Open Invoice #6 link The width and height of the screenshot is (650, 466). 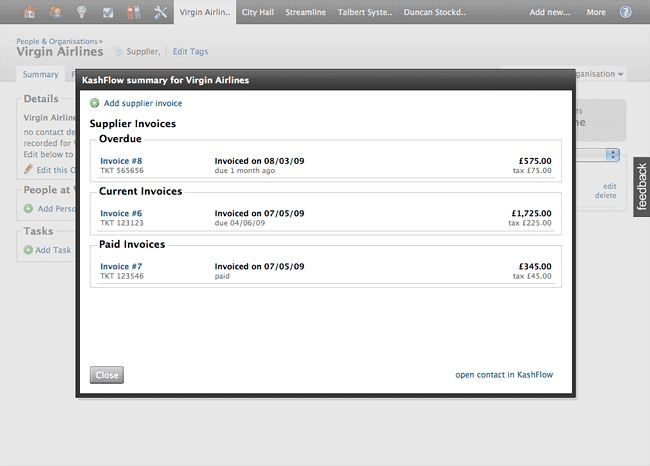click(121, 213)
